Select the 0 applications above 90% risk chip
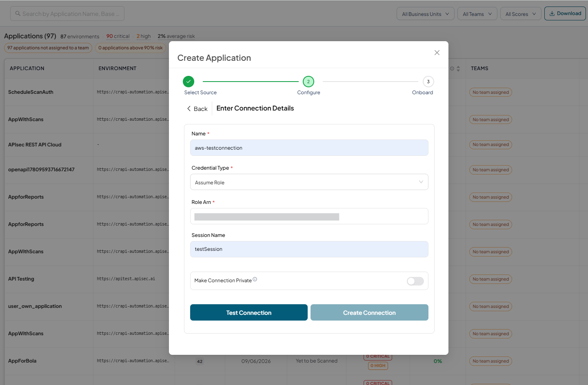588x385 pixels. click(x=131, y=48)
